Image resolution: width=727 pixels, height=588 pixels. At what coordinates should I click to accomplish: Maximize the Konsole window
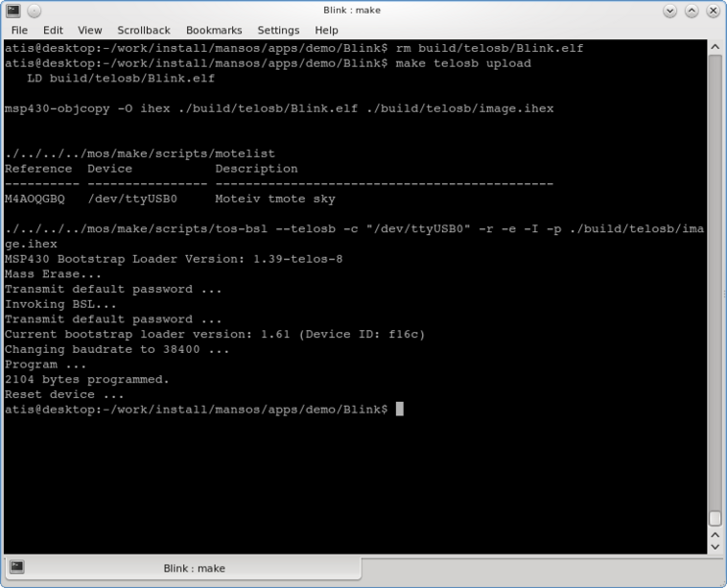point(692,11)
